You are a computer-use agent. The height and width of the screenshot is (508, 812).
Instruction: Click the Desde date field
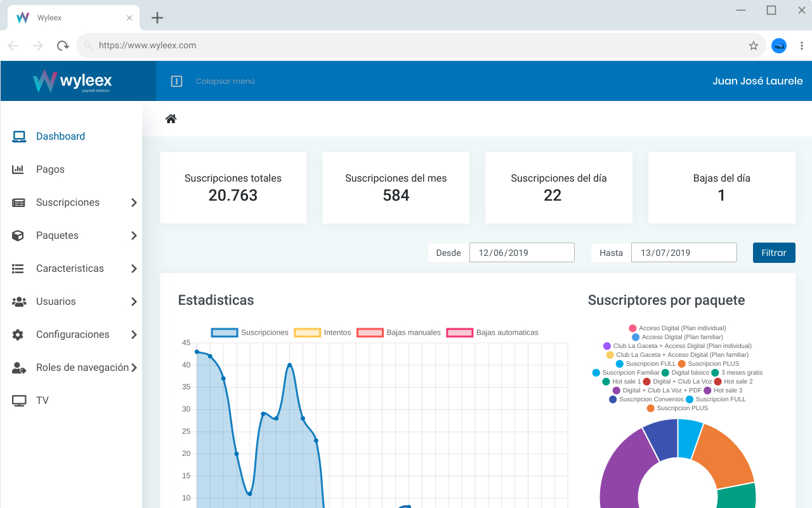point(522,253)
